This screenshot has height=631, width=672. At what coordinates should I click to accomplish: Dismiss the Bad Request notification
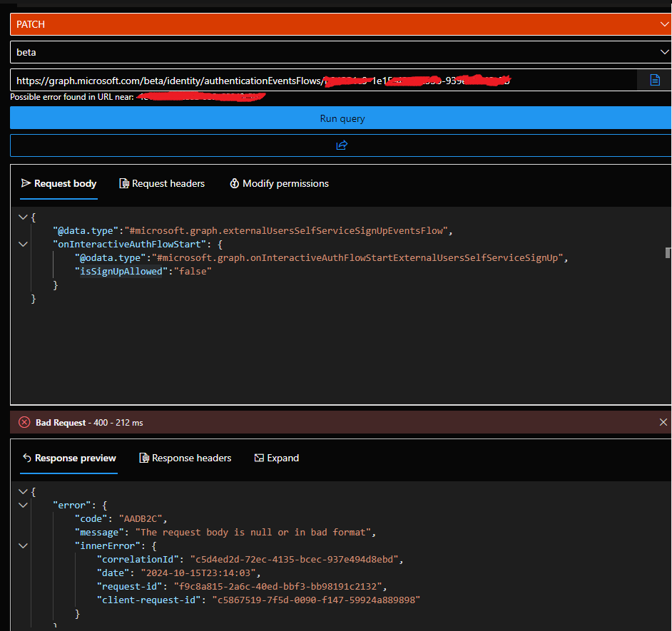click(x=662, y=421)
